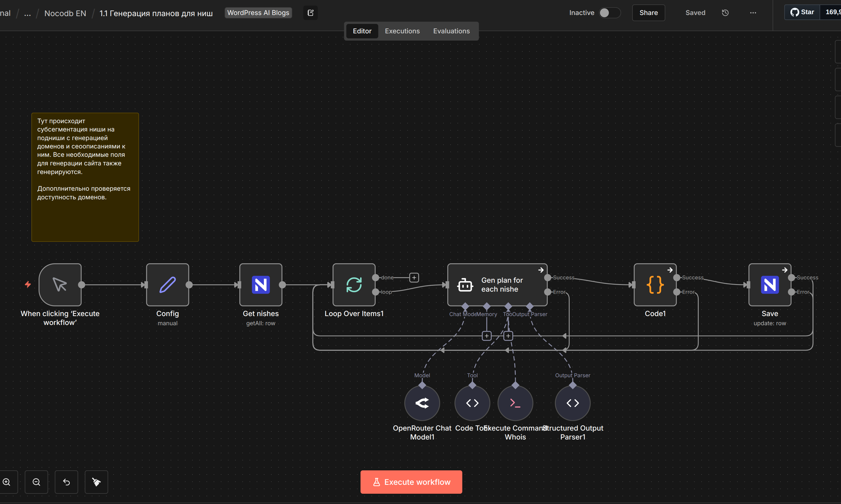Image resolution: width=841 pixels, height=504 pixels.
Task: Click the zoom out magnifier button
Action: (x=36, y=482)
